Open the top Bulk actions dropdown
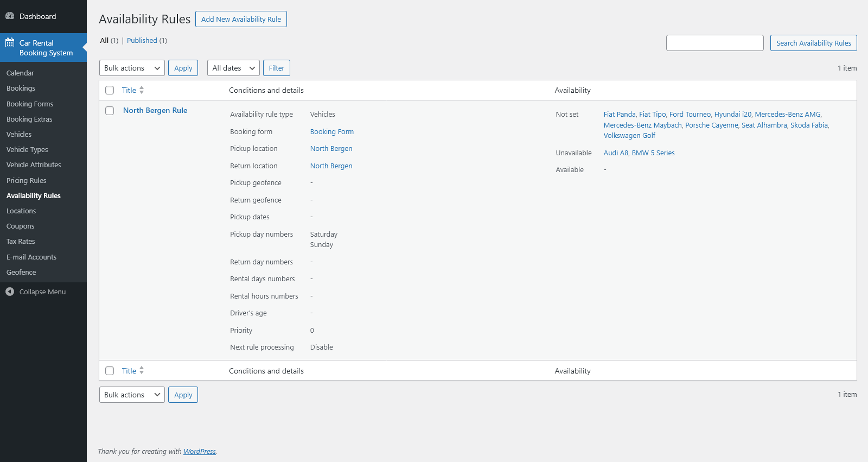This screenshot has height=462, width=868. [x=132, y=68]
